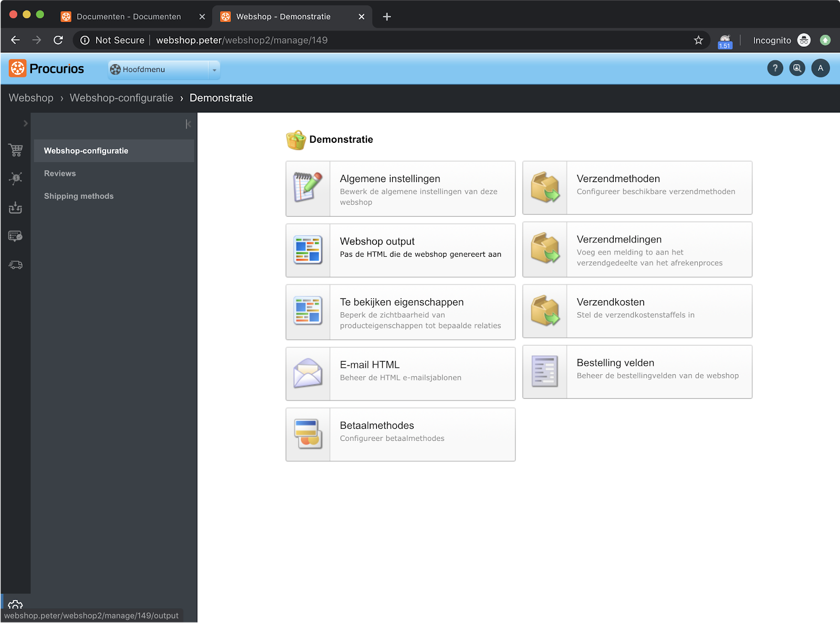Open the shopping cart sidebar icon
Screen dimensions: 840x623
16,150
